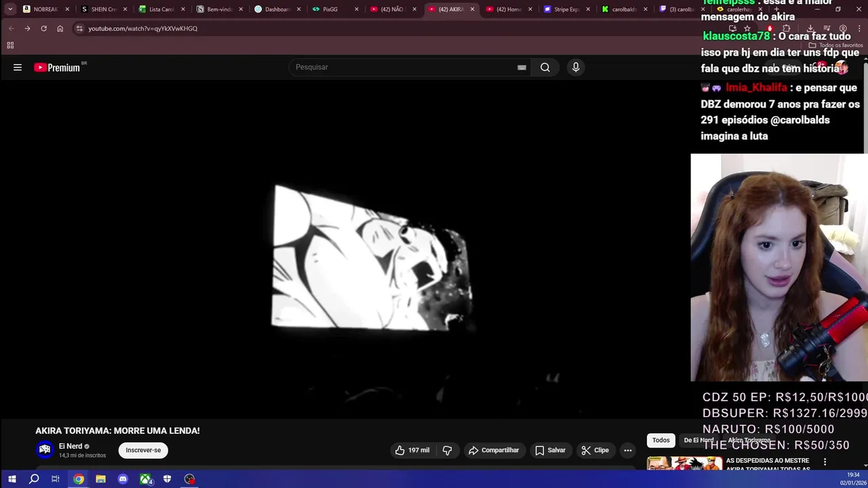Open the Windows Start menu

(12, 479)
